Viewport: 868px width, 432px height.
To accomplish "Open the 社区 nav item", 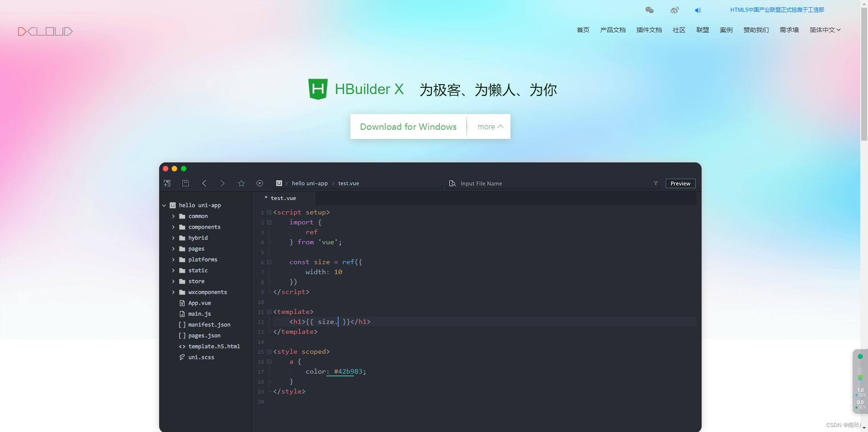I will click(x=679, y=30).
